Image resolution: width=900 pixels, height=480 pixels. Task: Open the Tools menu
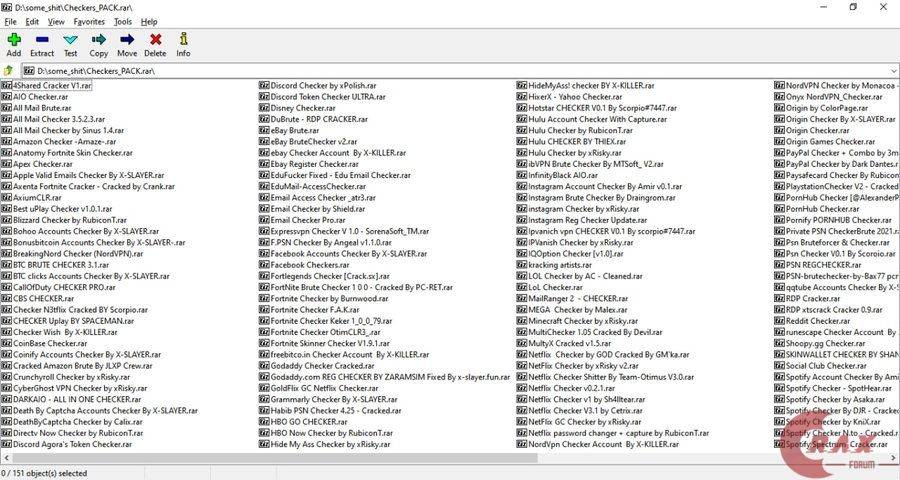point(123,22)
